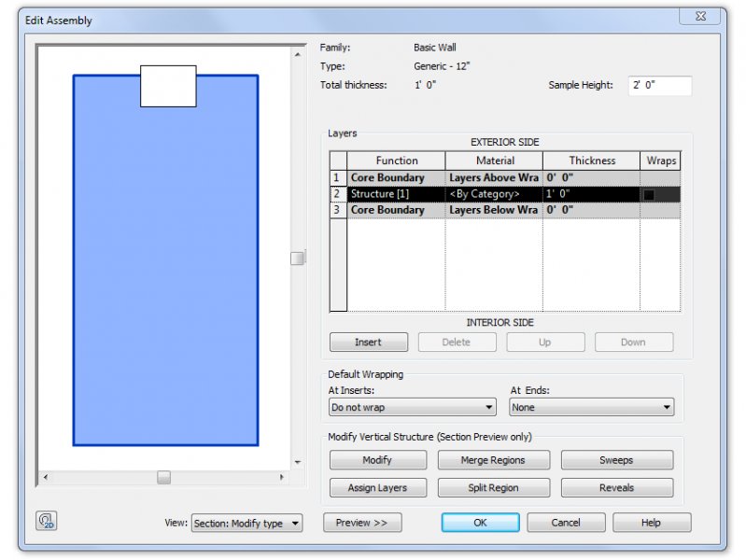The width and height of the screenshot is (746, 560).
Task: Select row 3 Core Boundary function cell
Action: (396, 210)
